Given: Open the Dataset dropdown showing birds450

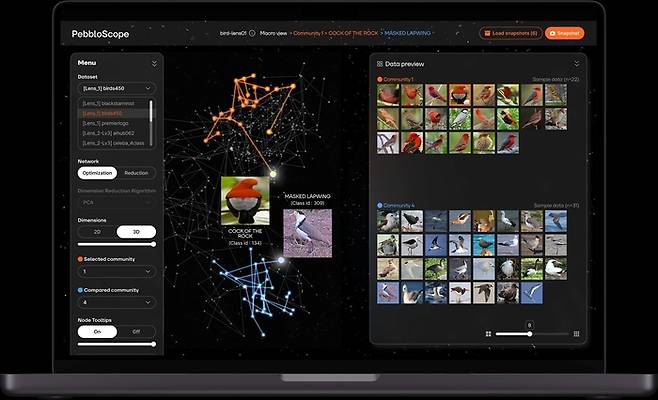Looking at the screenshot, I should [x=116, y=89].
